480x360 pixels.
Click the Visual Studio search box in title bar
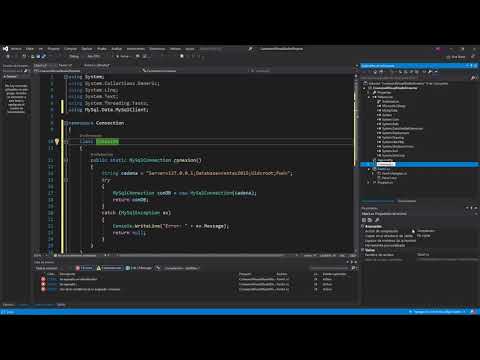coord(227,49)
